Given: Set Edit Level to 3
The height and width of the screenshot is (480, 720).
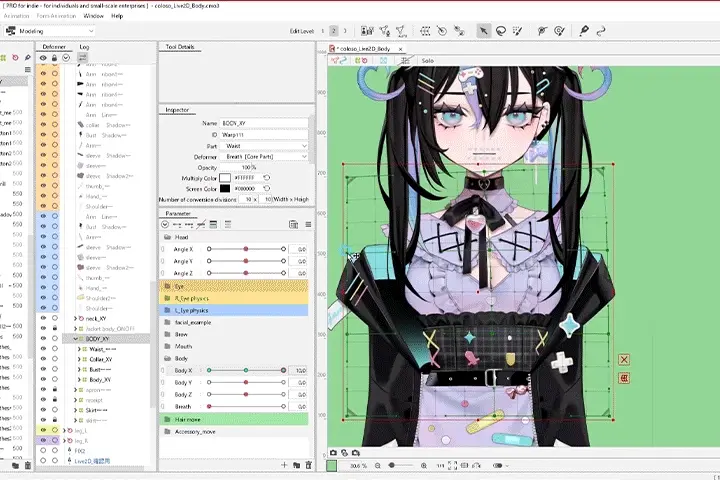Looking at the screenshot, I should (345, 31).
